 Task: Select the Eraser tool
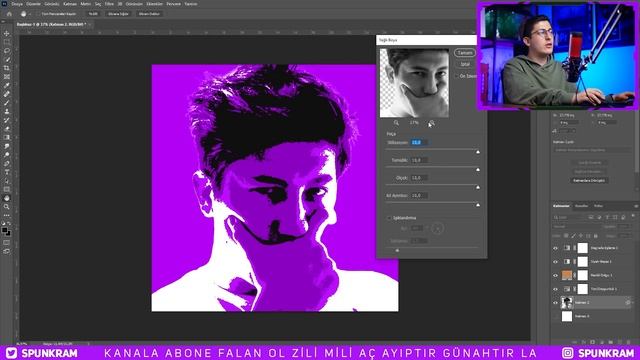click(7, 129)
